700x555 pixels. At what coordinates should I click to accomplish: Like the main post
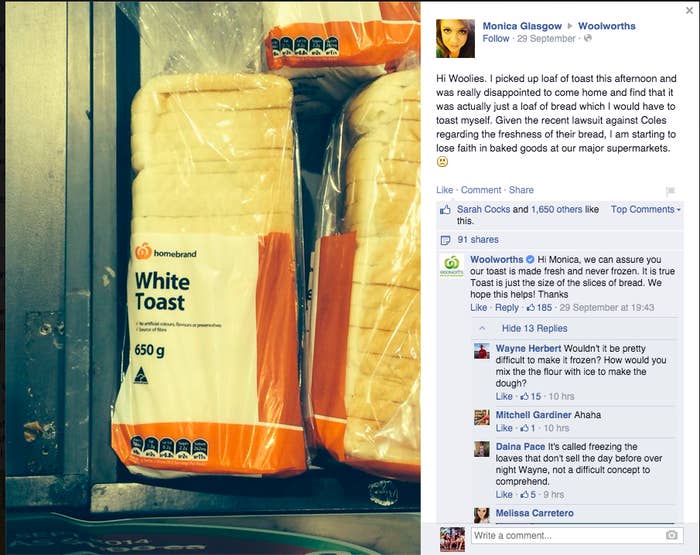[444, 190]
